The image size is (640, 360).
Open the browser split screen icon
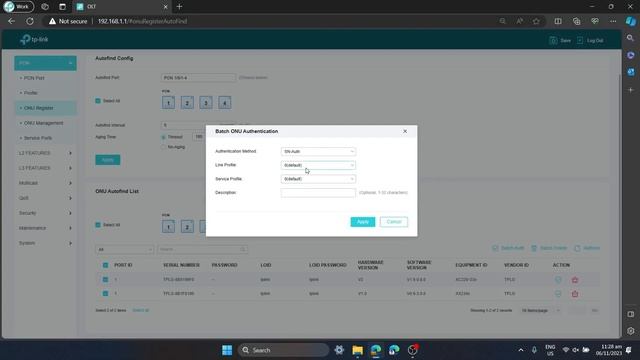pyautogui.click(x=558, y=21)
